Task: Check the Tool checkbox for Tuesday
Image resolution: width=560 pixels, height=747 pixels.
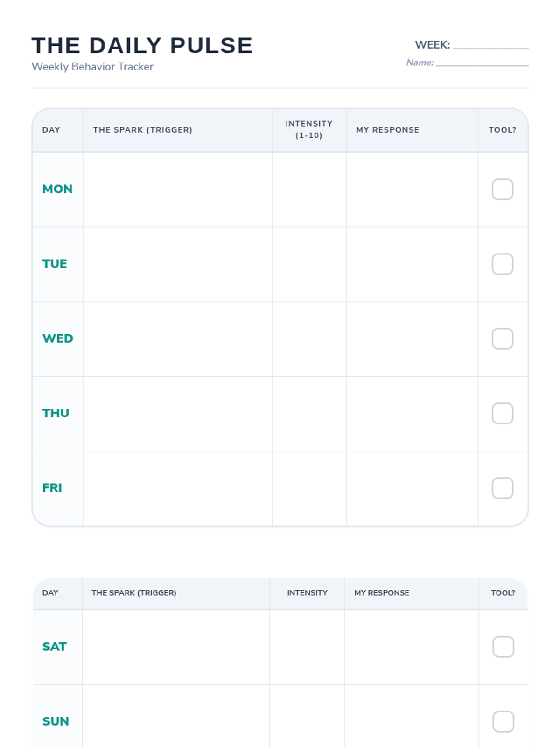Action: point(502,264)
